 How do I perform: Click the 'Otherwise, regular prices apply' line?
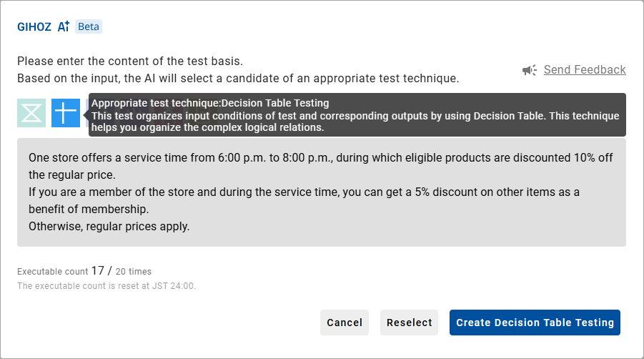(109, 227)
